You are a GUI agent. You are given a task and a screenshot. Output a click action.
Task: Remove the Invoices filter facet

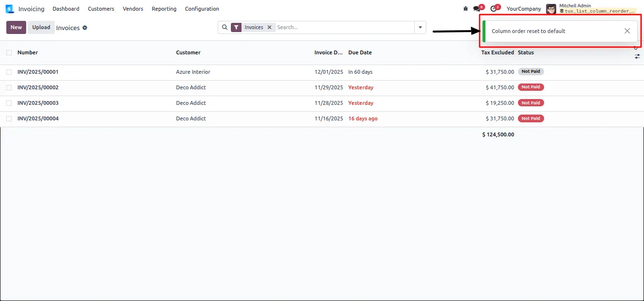point(270,28)
